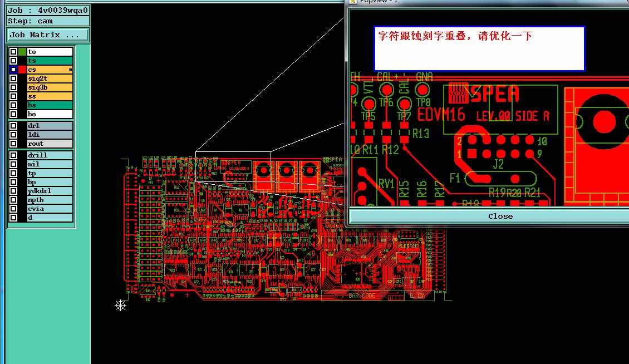This screenshot has height=364, width=629.
Task: Select the rout layer name
Action: pyautogui.click(x=50, y=144)
